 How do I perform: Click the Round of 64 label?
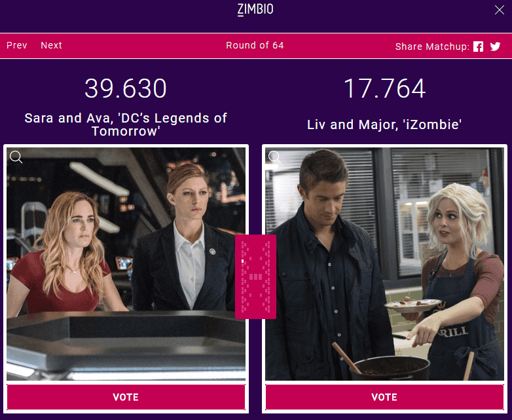255,45
